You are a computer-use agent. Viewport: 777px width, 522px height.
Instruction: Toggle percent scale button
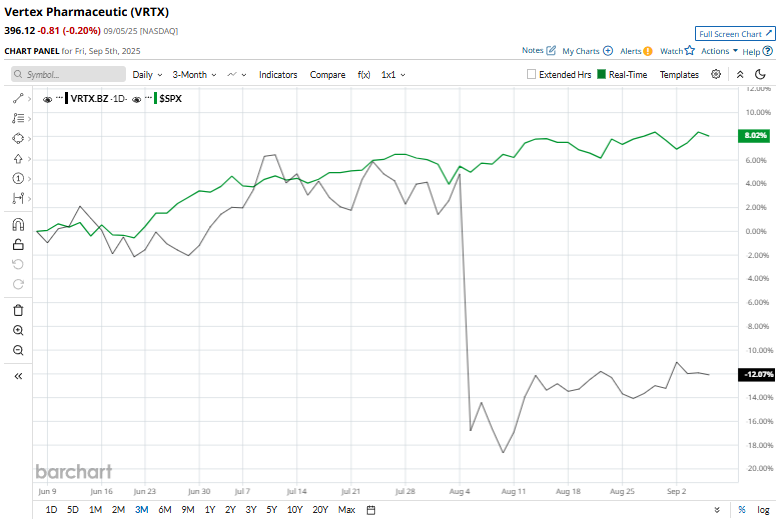tap(742, 510)
